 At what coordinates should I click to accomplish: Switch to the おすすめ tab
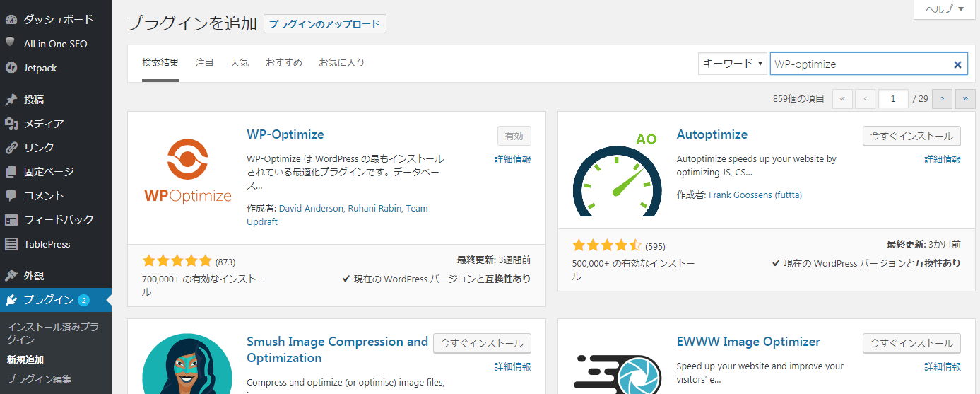pyautogui.click(x=284, y=62)
